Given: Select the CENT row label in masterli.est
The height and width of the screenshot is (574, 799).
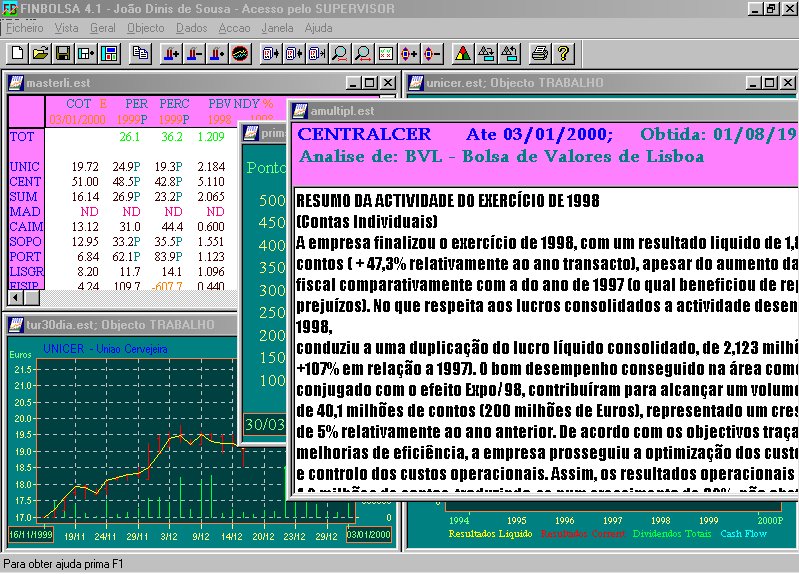Looking at the screenshot, I should coord(25,181).
